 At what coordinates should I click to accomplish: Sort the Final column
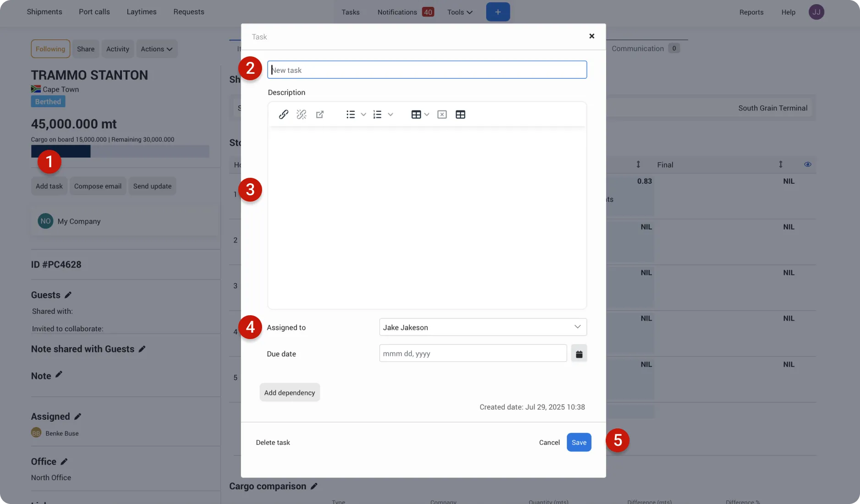[x=781, y=164]
